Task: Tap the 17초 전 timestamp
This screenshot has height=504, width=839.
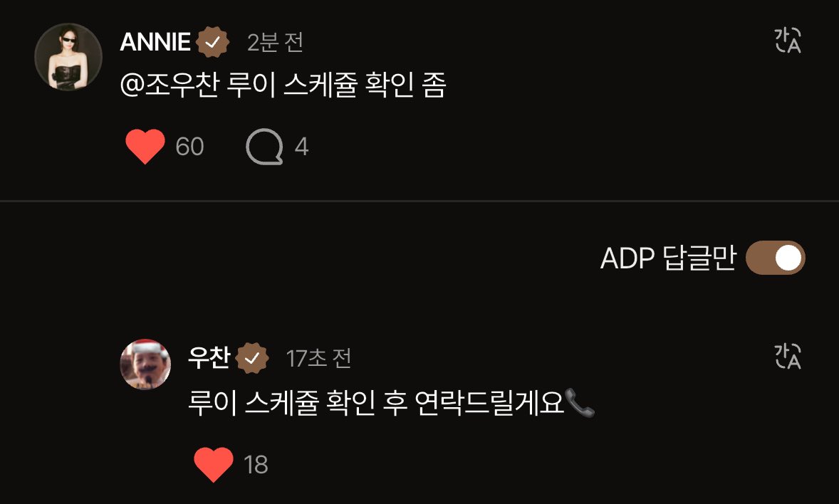Action: pos(318,359)
